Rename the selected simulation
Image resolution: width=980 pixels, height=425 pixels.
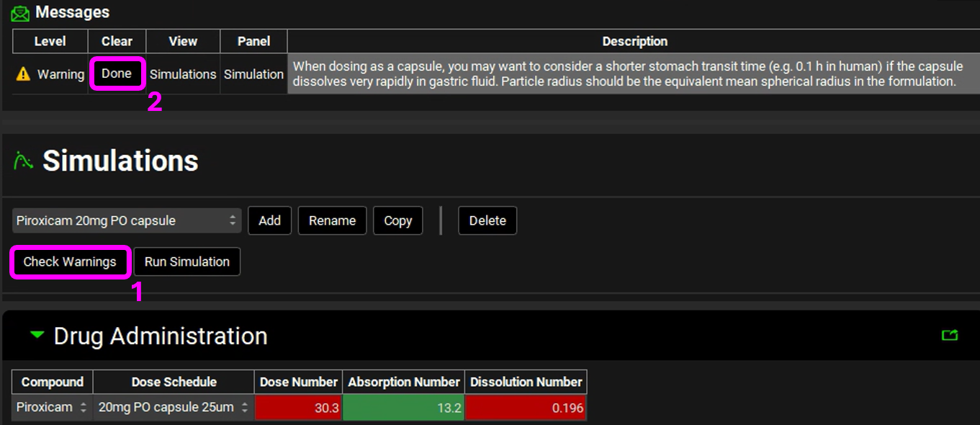(332, 220)
